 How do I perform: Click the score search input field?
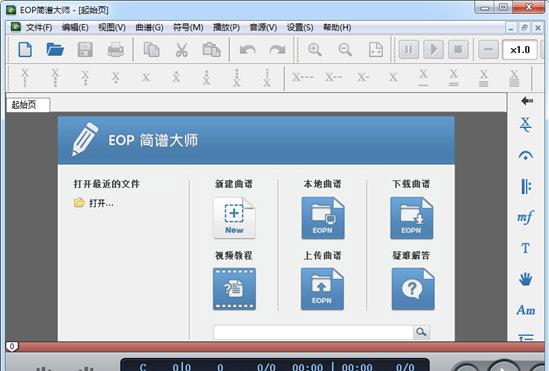313,332
